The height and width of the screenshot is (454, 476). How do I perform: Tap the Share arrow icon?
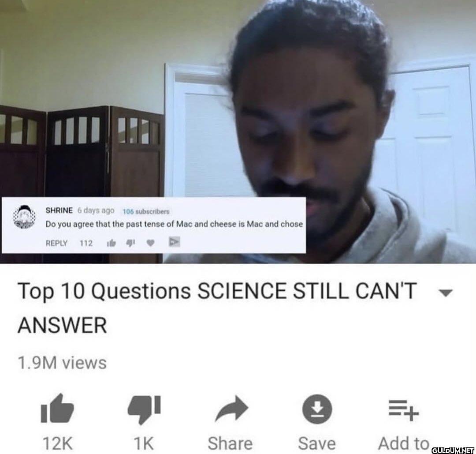tap(232, 409)
